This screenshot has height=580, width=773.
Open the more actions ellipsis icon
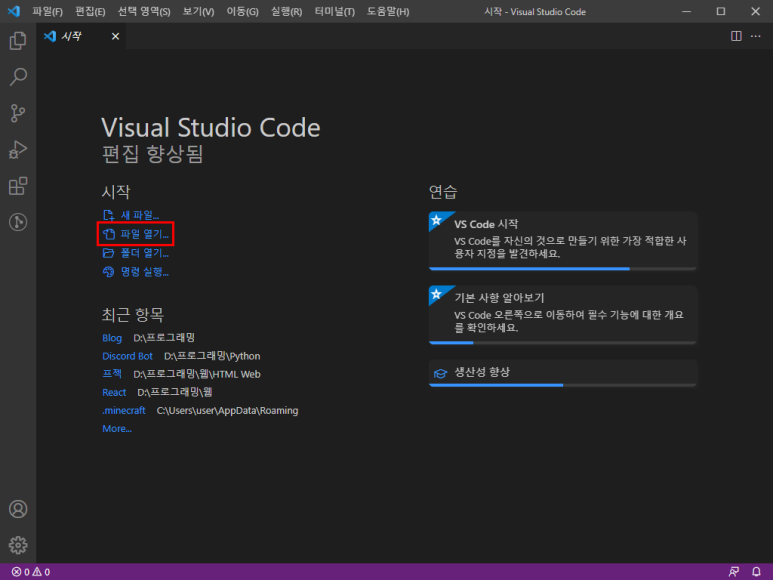(x=756, y=36)
